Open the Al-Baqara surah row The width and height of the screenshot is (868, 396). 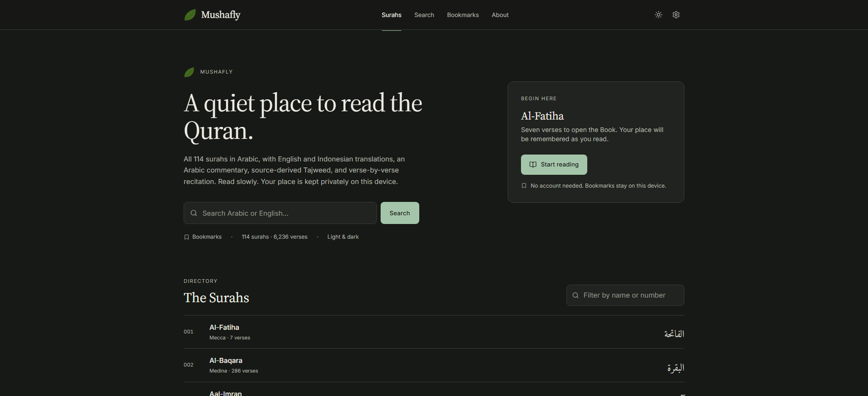pyautogui.click(x=434, y=365)
